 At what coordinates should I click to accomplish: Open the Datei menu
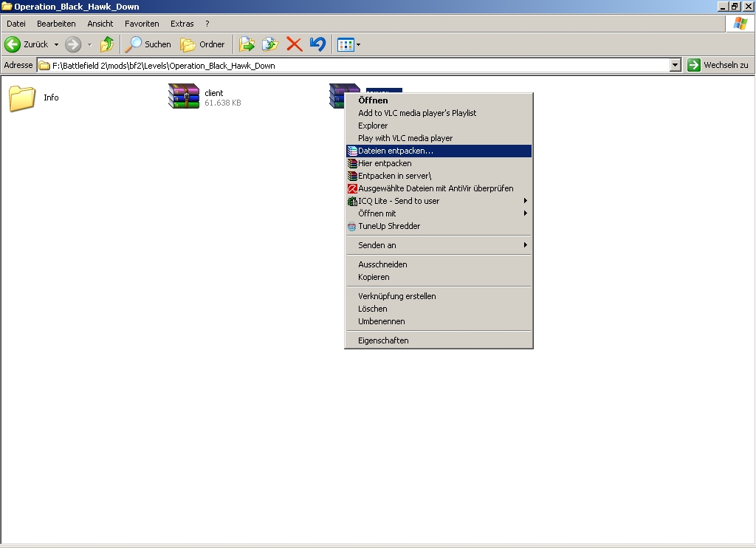16,24
